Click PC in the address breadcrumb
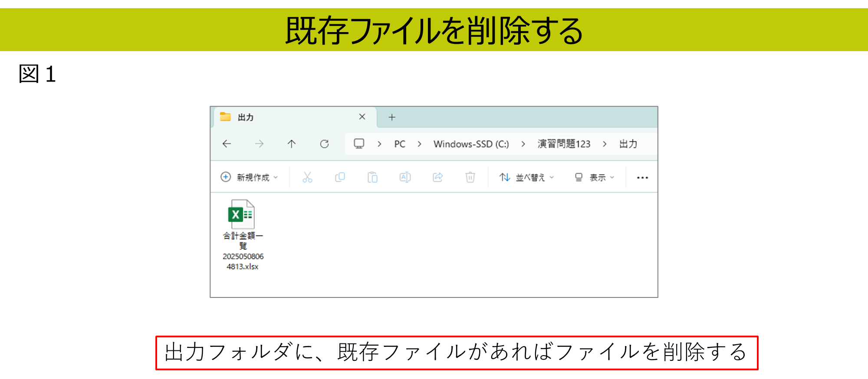This screenshot has height=379, width=868. point(400,144)
